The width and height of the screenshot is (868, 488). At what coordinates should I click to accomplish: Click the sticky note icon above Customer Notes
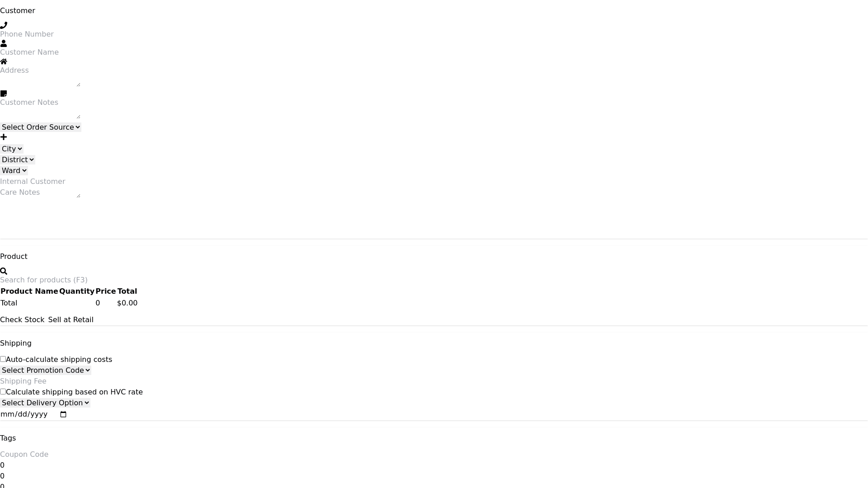tap(4, 94)
